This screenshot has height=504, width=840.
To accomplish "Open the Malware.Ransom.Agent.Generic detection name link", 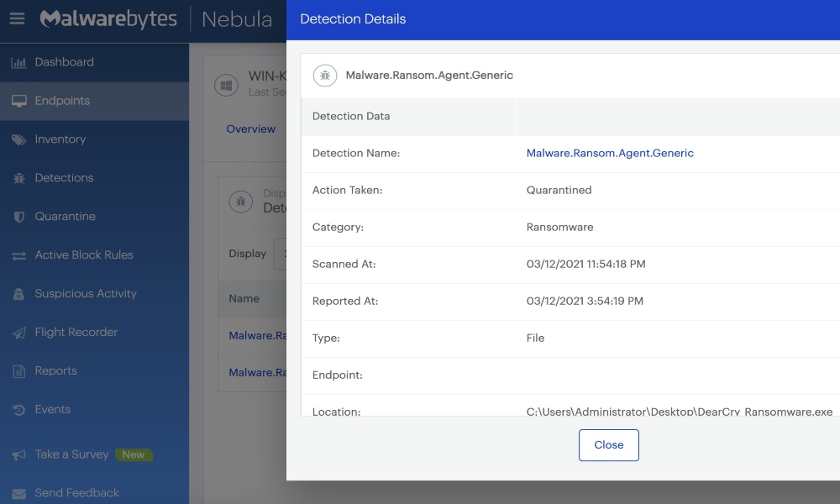I will (610, 153).
